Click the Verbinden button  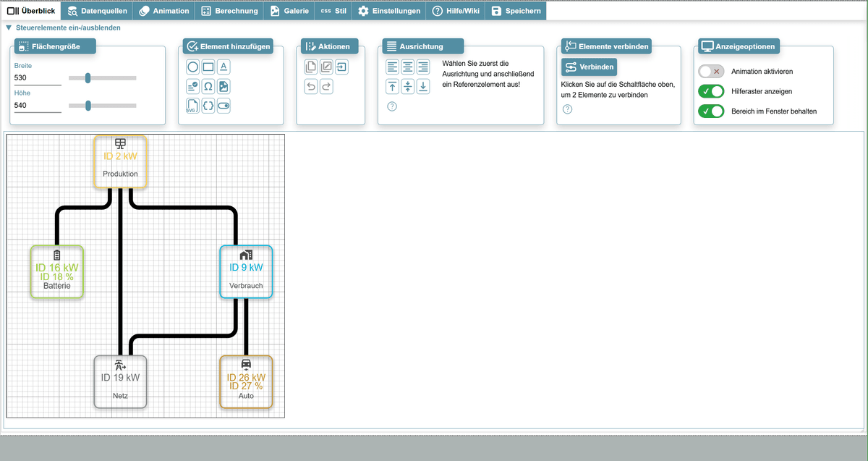(590, 67)
